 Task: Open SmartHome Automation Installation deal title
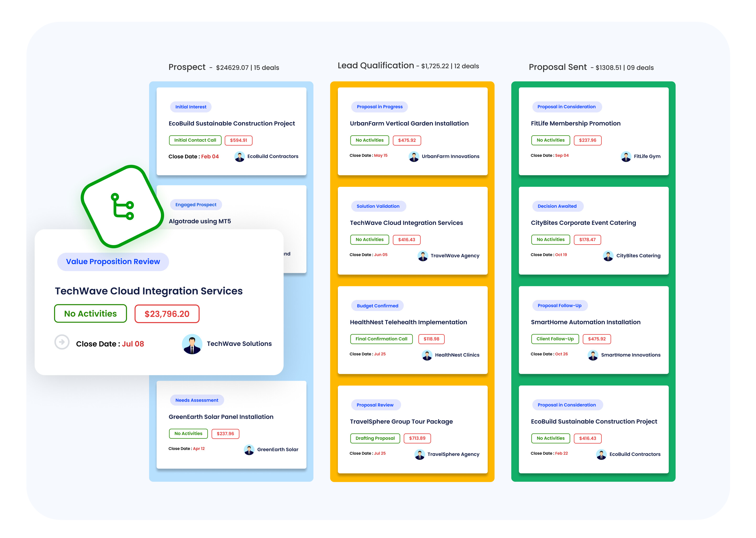(586, 322)
